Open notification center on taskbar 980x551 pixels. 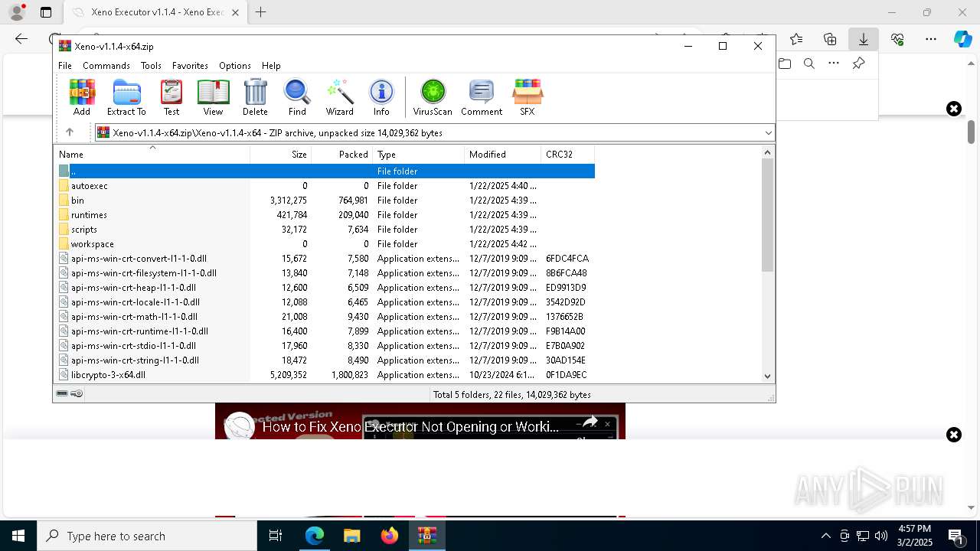tap(955, 536)
